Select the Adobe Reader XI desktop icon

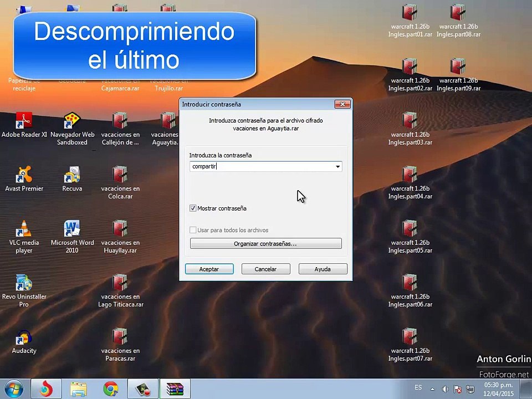pos(24,125)
